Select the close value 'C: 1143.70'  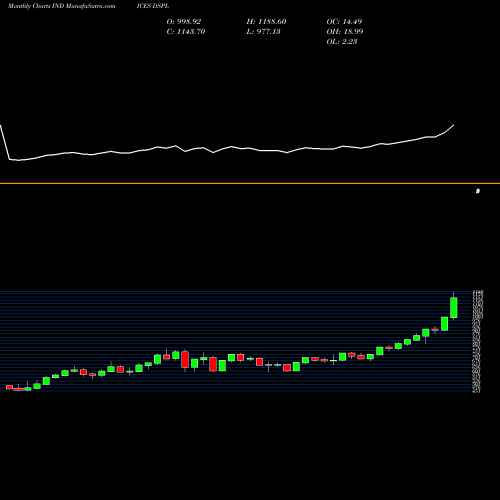(186, 31)
